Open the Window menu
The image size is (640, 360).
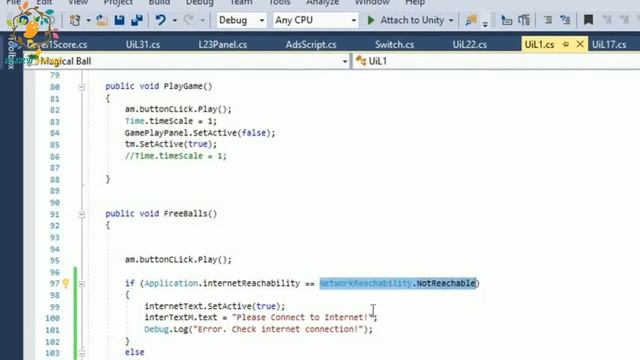pyautogui.click(x=372, y=2)
